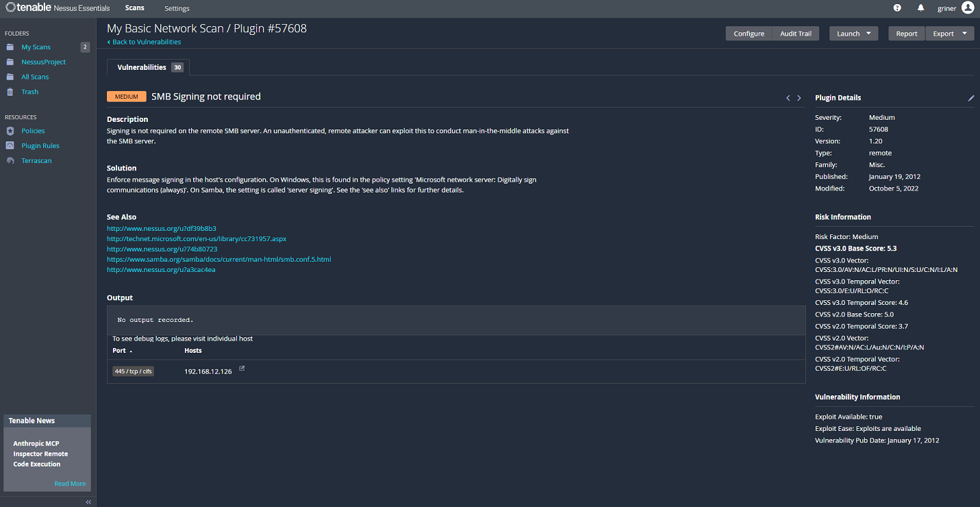Click the CVSS v3.0 Base Score: 5.3 text
Viewport: 980px width, 507px height.
tap(855, 248)
